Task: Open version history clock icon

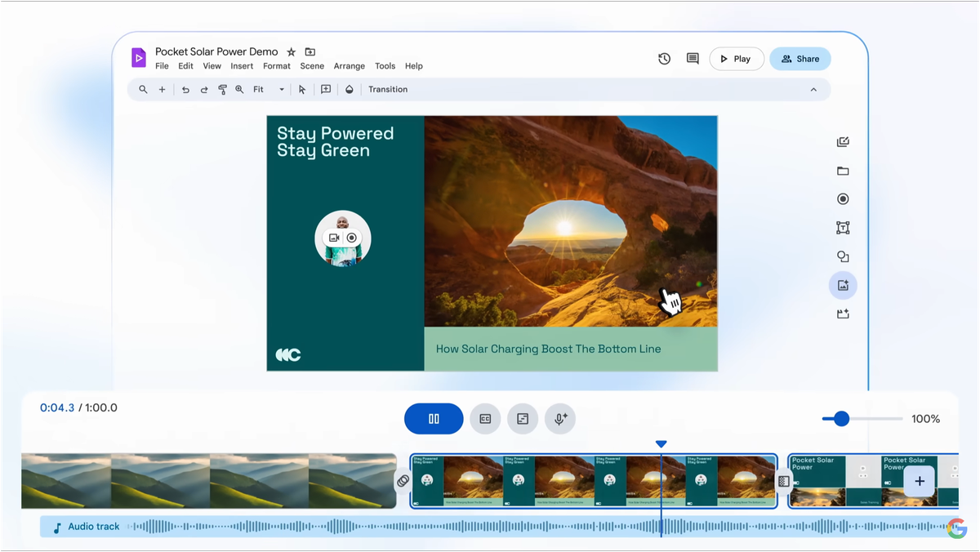Action: tap(664, 59)
